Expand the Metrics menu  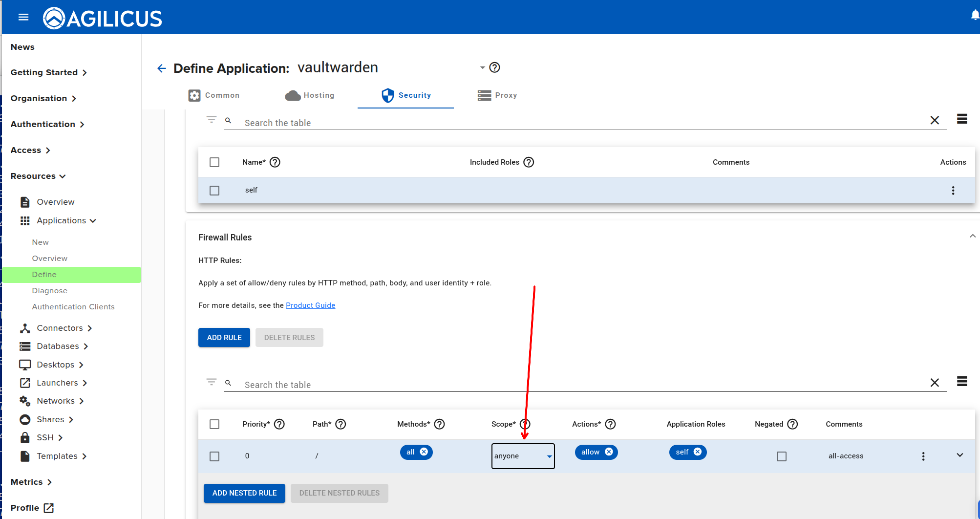coord(31,482)
